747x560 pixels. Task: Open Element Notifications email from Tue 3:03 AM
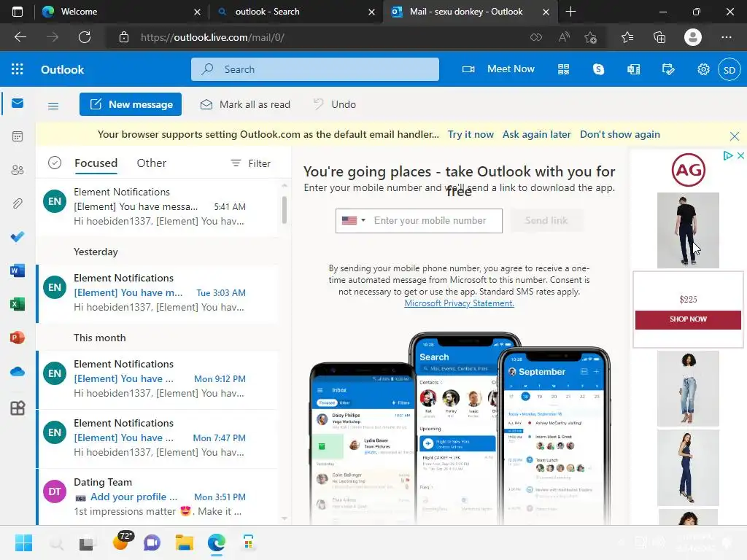158,293
